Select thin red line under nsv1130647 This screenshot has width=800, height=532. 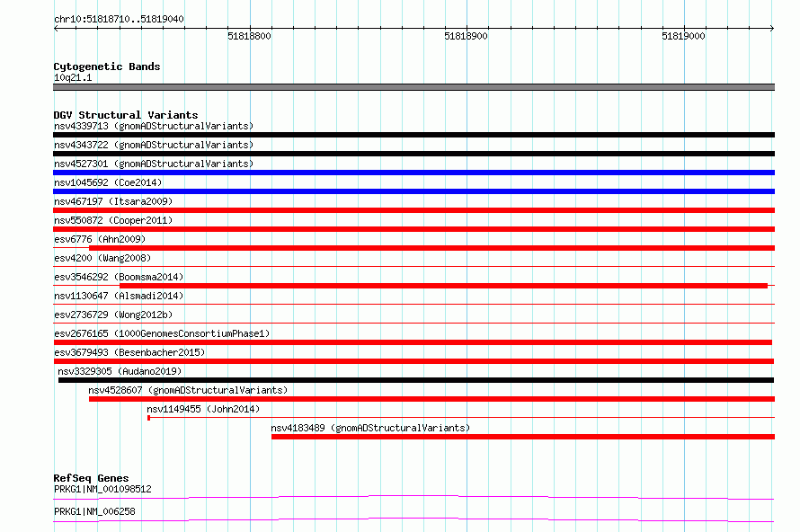[x=413, y=305]
